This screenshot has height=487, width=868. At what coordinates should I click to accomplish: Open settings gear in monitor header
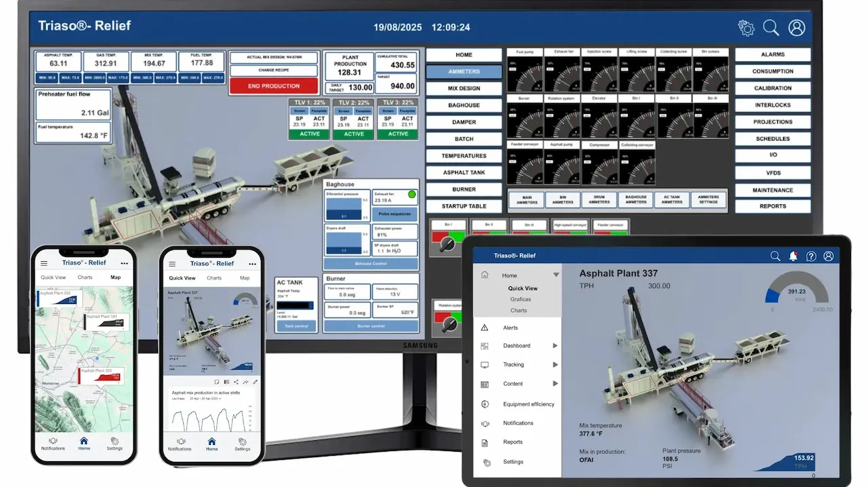pyautogui.click(x=746, y=28)
